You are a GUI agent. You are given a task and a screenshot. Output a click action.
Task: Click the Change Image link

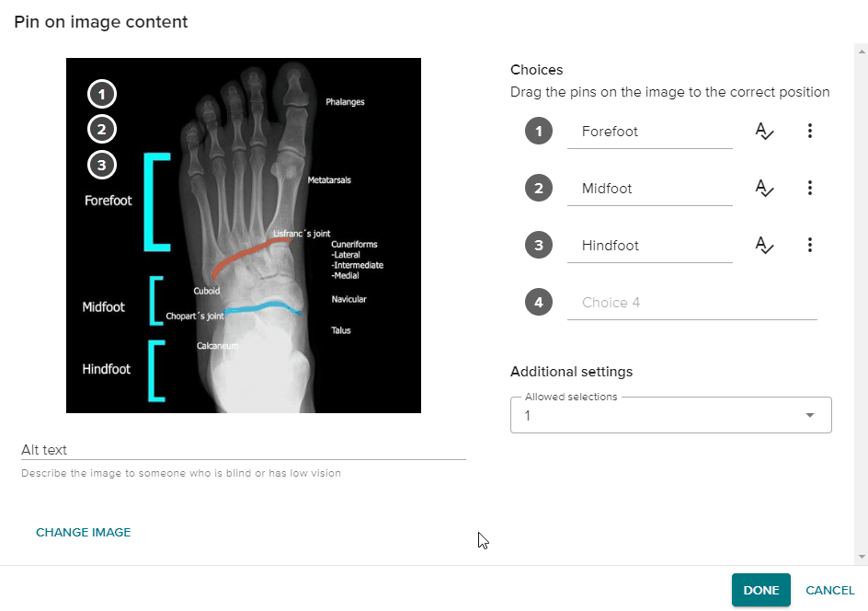[84, 533]
